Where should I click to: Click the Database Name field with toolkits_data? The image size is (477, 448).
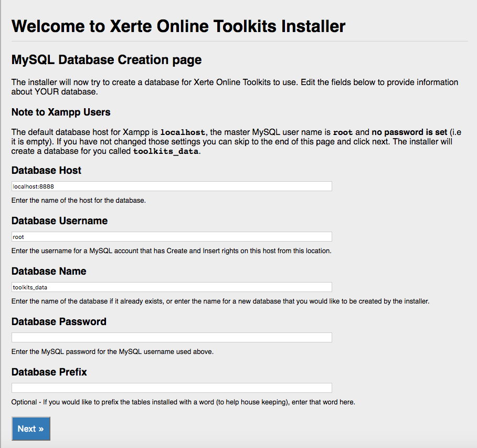tap(172, 287)
